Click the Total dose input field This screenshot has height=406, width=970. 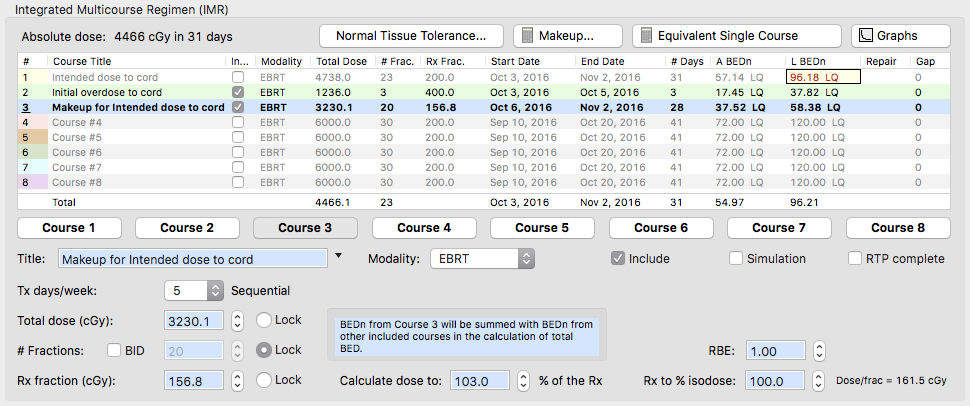point(194,321)
